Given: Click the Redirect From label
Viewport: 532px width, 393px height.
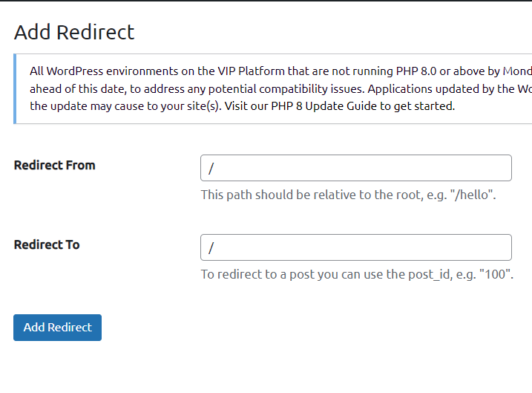Looking at the screenshot, I should [55, 165].
